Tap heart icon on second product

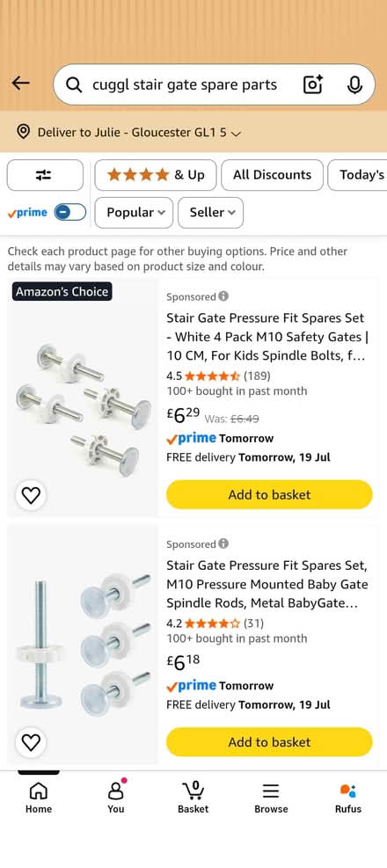(31, 741)
